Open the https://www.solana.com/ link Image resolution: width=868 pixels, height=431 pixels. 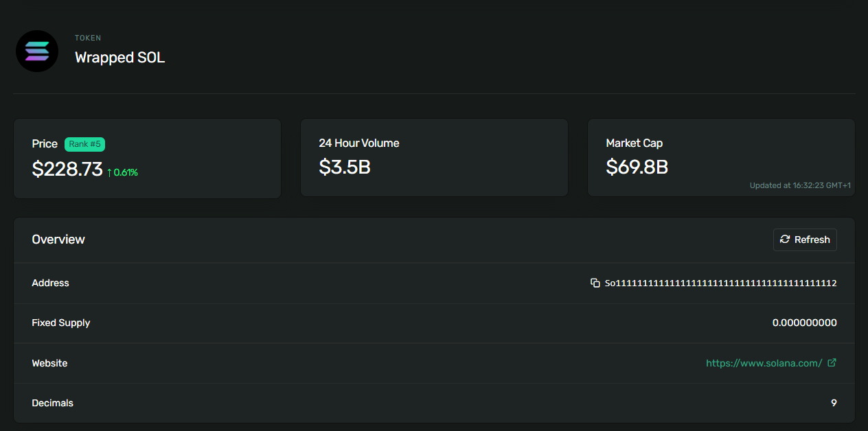764,363
